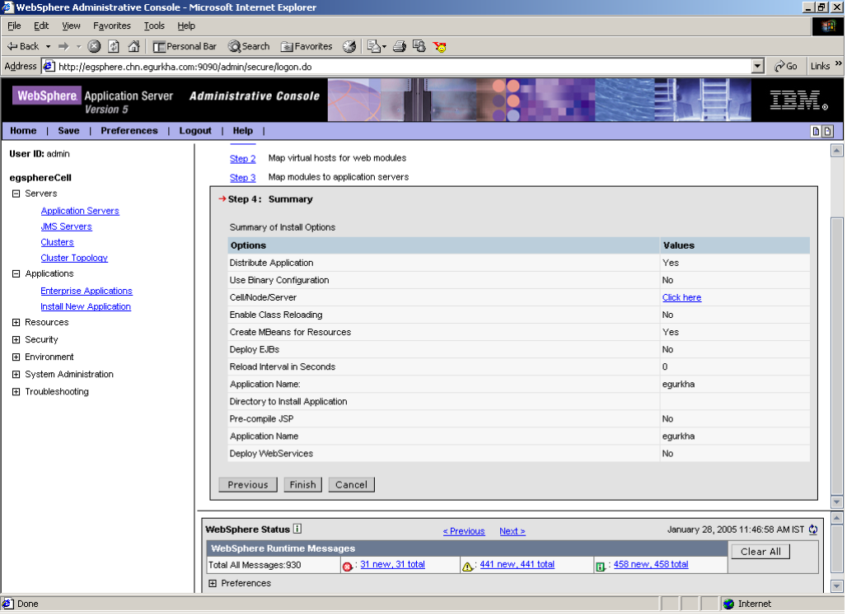
Task: Click the WebSphere Status pane scroll down arrow
Action: tap(837, 586)
